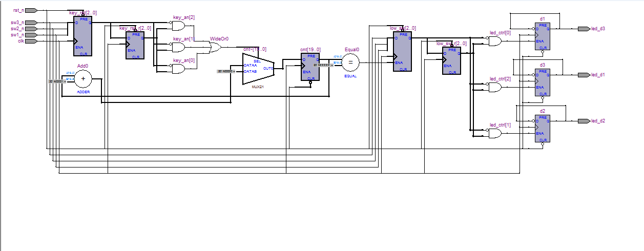Click the led_ctrl[1] AND gate
This screenshot has height=251, width=644.
coord(495,133)
